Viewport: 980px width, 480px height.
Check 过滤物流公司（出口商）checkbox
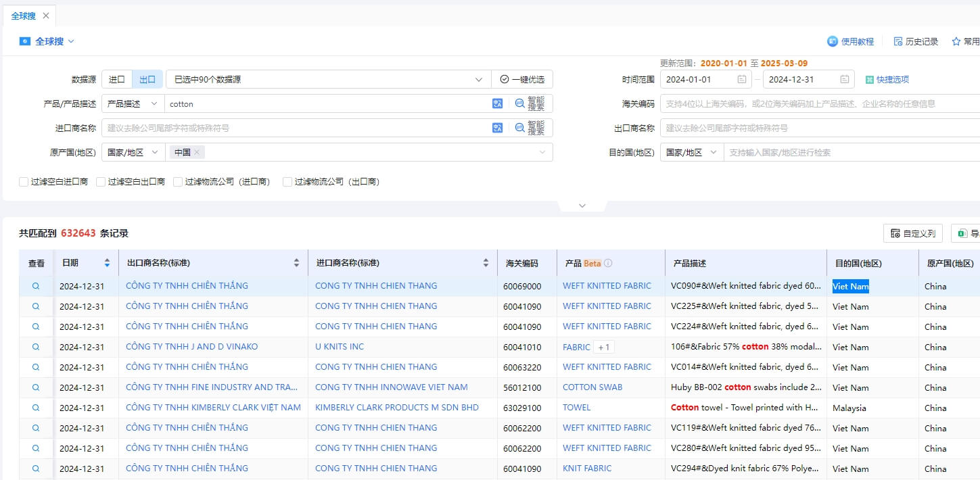pyautogui.click(x=287, y=182)
